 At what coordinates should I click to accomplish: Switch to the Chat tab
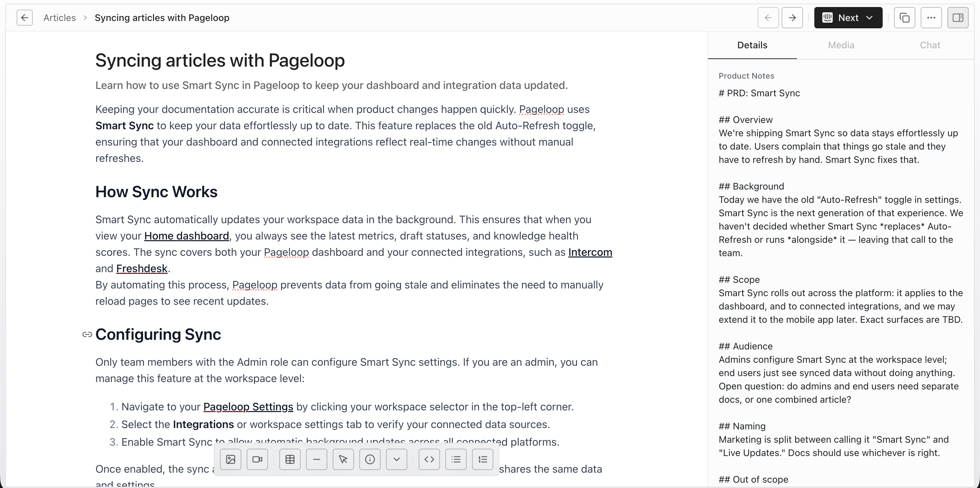(930, 45)
